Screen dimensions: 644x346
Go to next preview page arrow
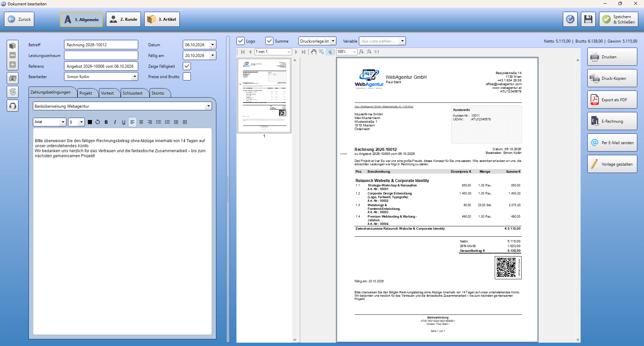click(x=296, y=52)
